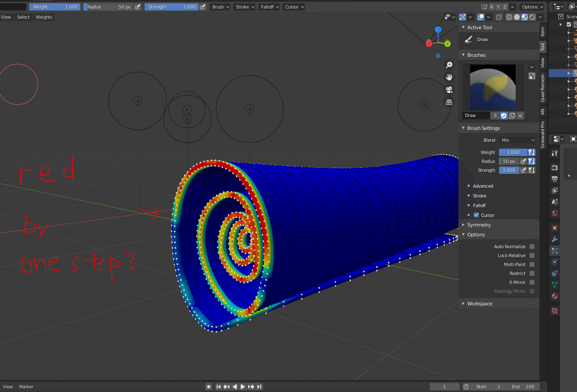Switch to the Item sidebar tab
Image resolution: width=577 pixels, height=392 pixels.
(x=543, y=32)
